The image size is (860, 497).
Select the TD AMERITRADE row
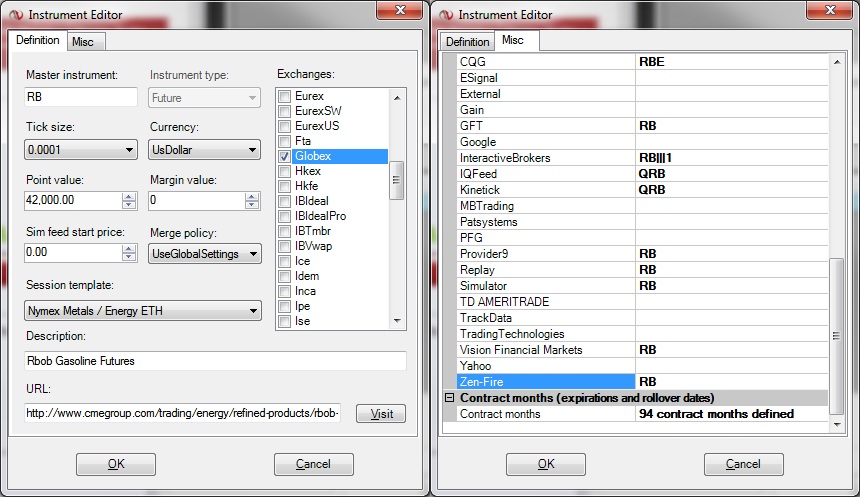(642, 302)
